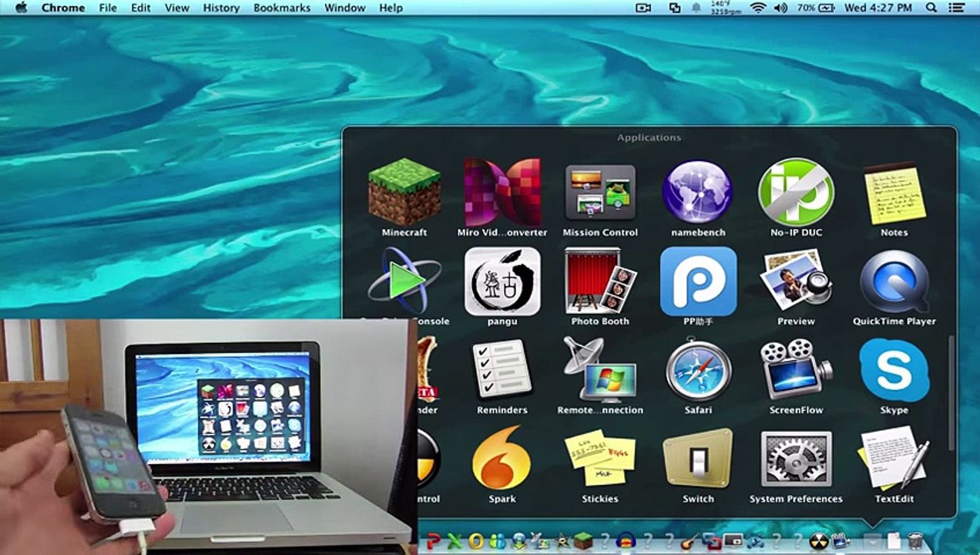Launch ScreenFlow from the Applications grid
This screenshot has width=980, height=555.
click(796, 370)
